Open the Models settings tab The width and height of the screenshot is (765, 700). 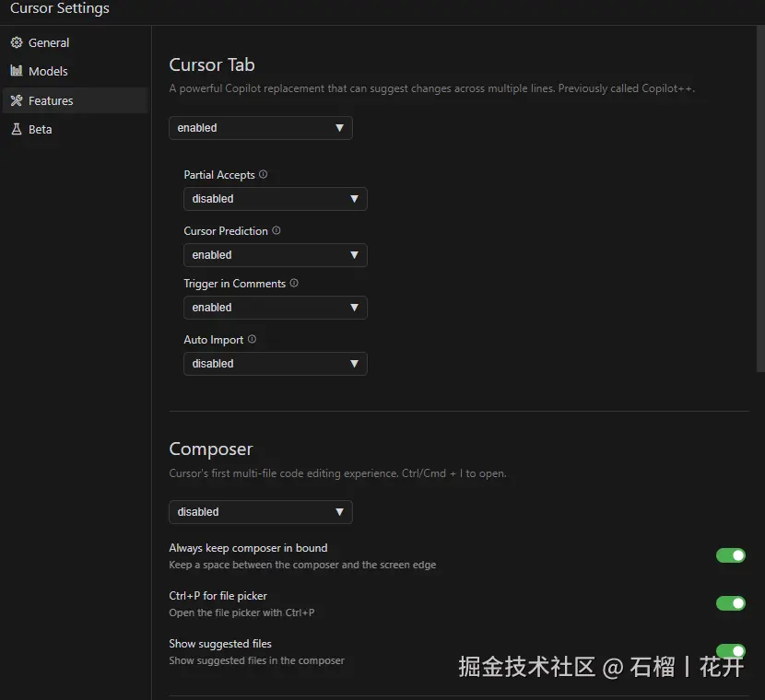tap(76, 71)
